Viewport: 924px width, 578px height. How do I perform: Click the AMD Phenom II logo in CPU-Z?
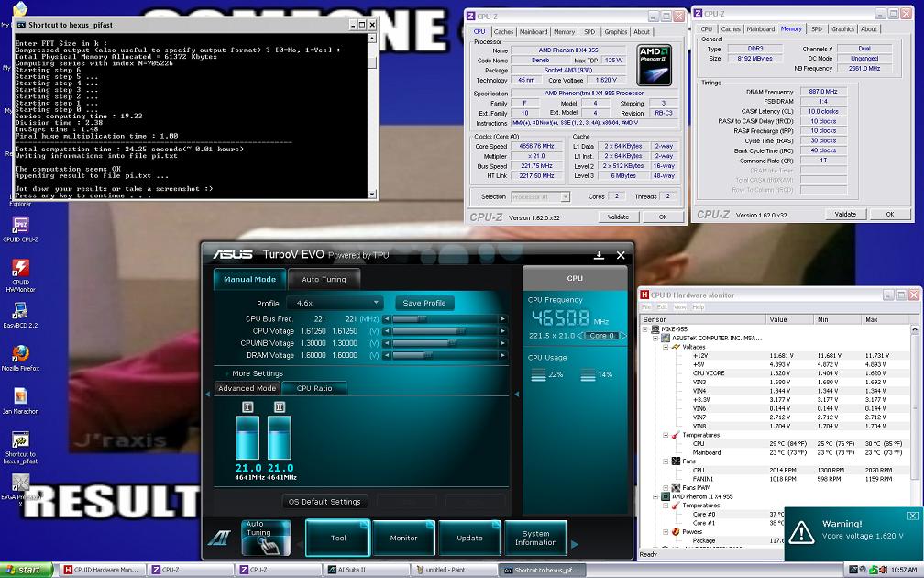(654, 65)
